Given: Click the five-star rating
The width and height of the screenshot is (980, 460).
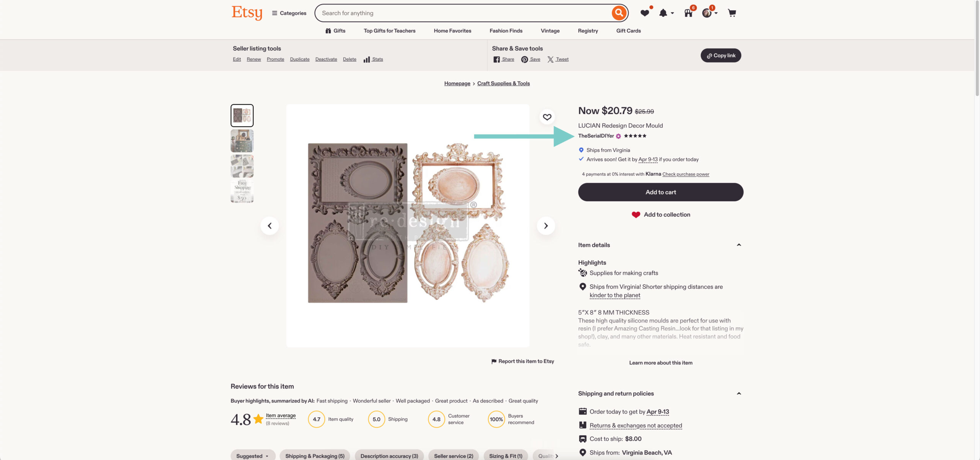Looking at the screenshot, I should [x=635, y=136].
